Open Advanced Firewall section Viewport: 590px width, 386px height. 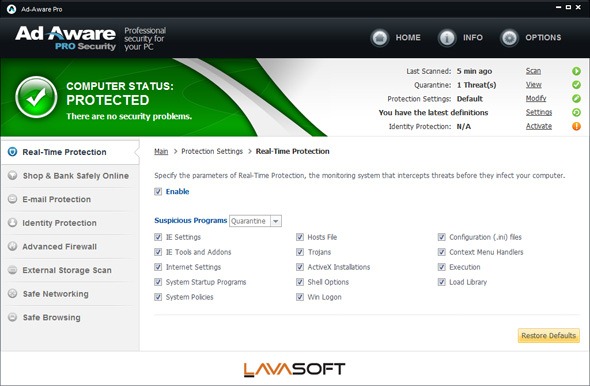(70, 247)
